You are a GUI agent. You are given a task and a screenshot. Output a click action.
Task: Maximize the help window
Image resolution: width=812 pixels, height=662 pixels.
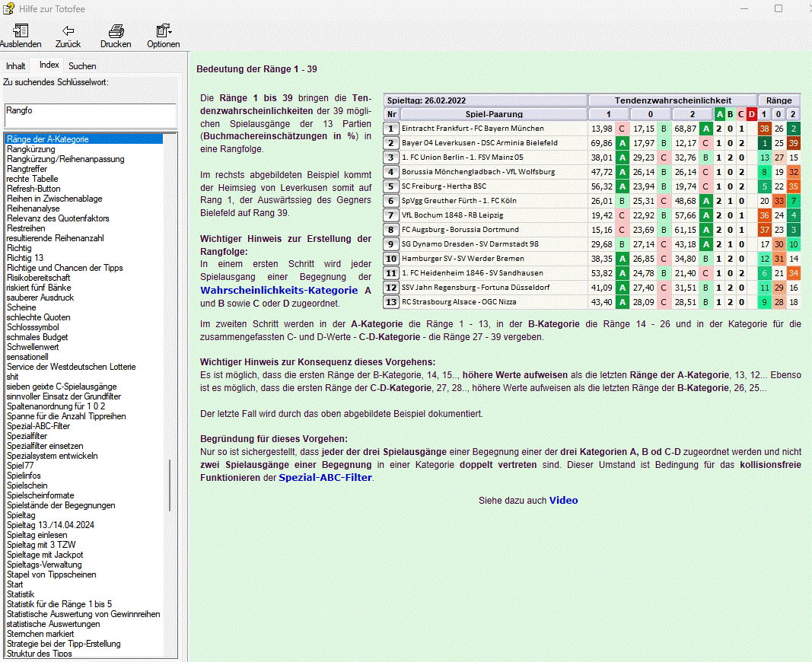(x=778, y=8)
